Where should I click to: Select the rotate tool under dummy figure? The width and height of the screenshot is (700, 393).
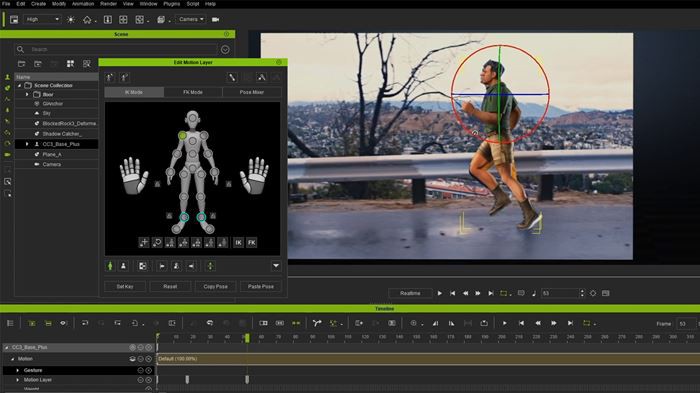tap(157, 242)
